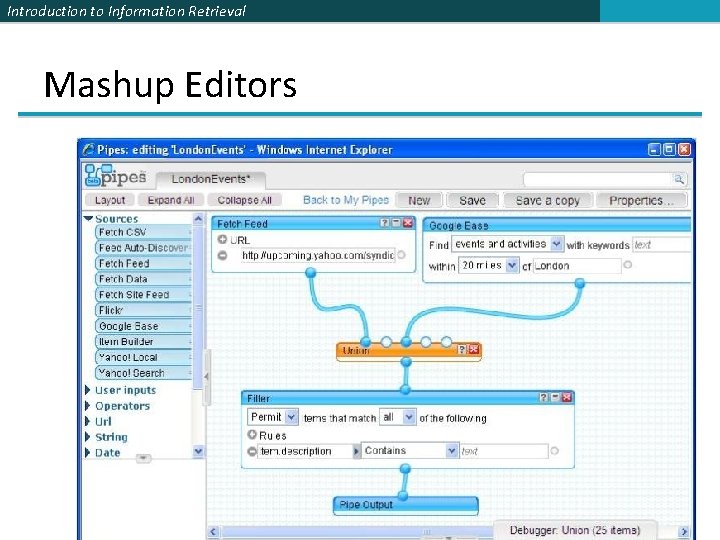The width and height of the screenshot is (720, 540).
Task: Close the Filter module
Action: click(567, 397)
